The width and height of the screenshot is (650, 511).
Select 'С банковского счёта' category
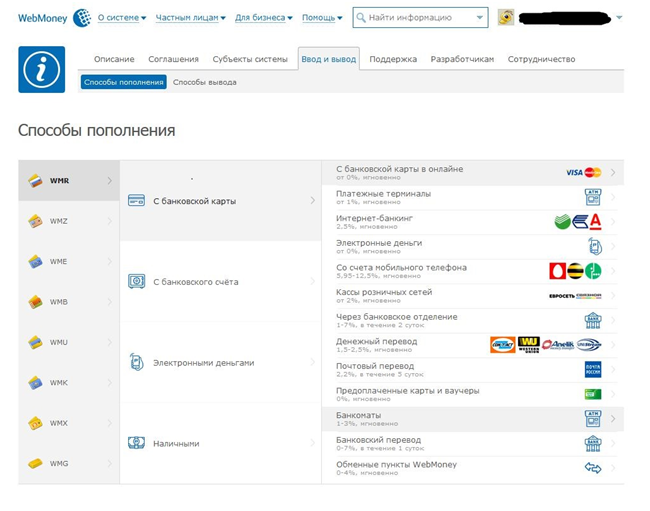point(195,282)
